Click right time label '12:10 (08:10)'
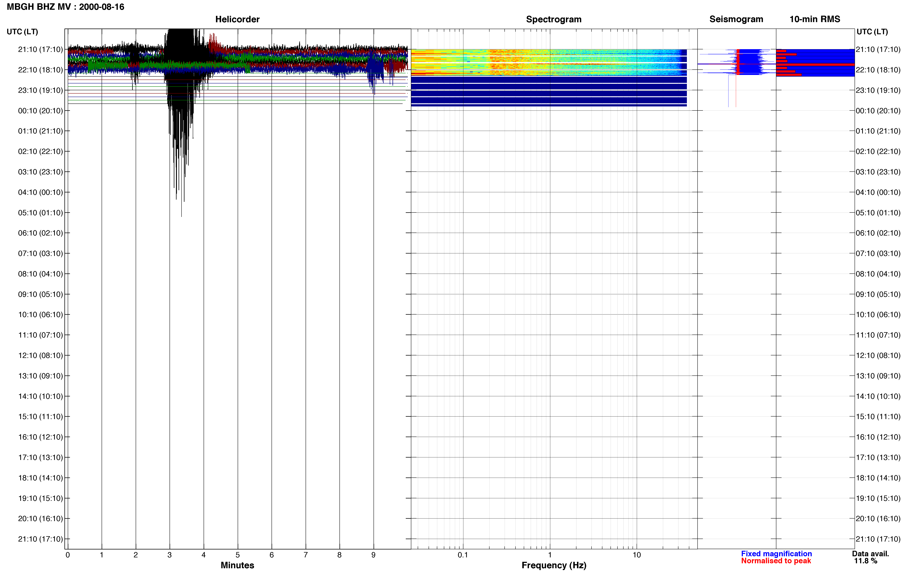The image size is (924, 578). (878, 356)
